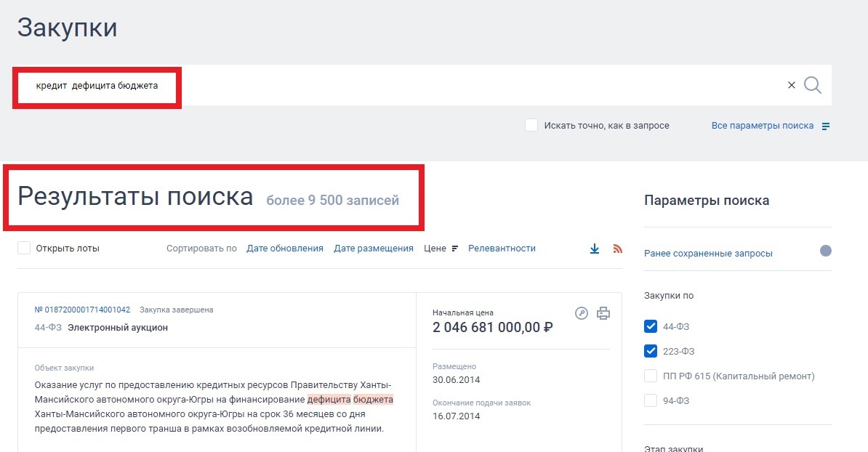
Task: Sort results by 'Дате обновления'
Action: pyautogui.click(x=285, y=249)
